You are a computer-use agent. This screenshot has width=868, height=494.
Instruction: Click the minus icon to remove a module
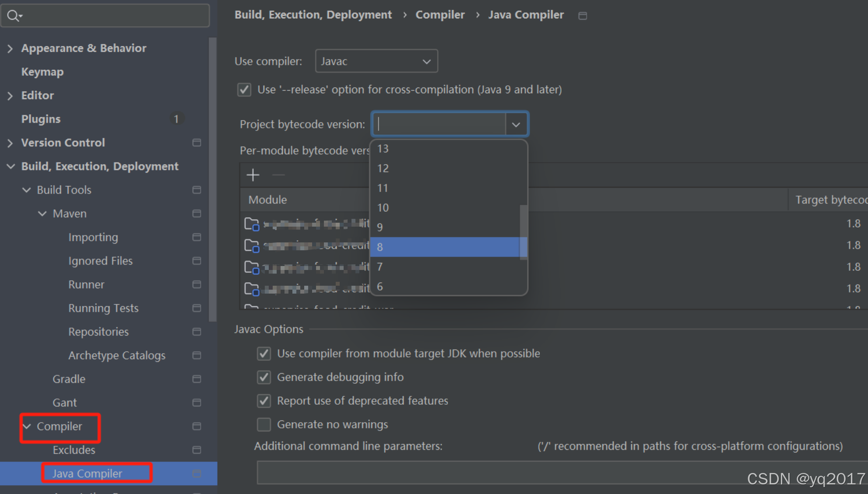pos(278,175)
